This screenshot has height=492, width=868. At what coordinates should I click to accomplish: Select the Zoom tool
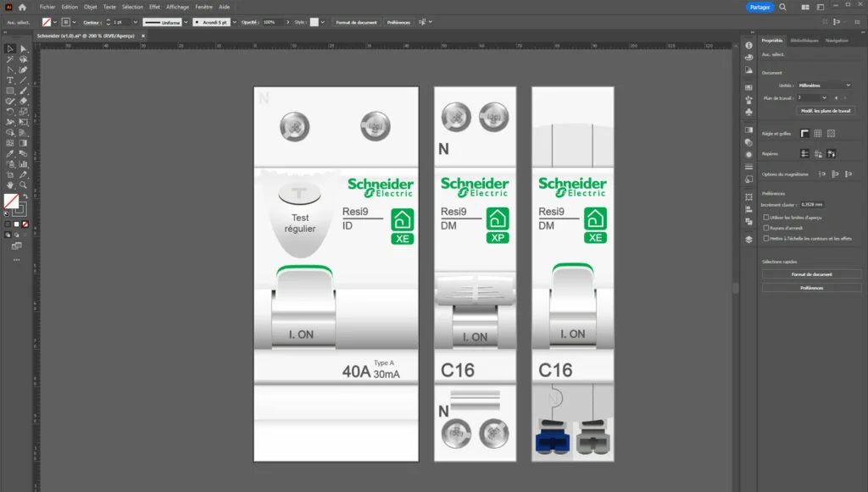tap(23, 185)
